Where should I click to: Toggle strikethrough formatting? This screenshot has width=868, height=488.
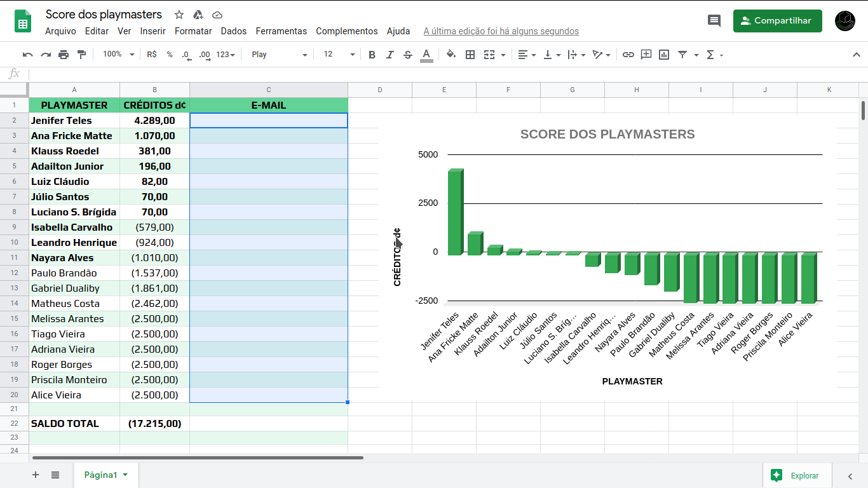(408, 55)
